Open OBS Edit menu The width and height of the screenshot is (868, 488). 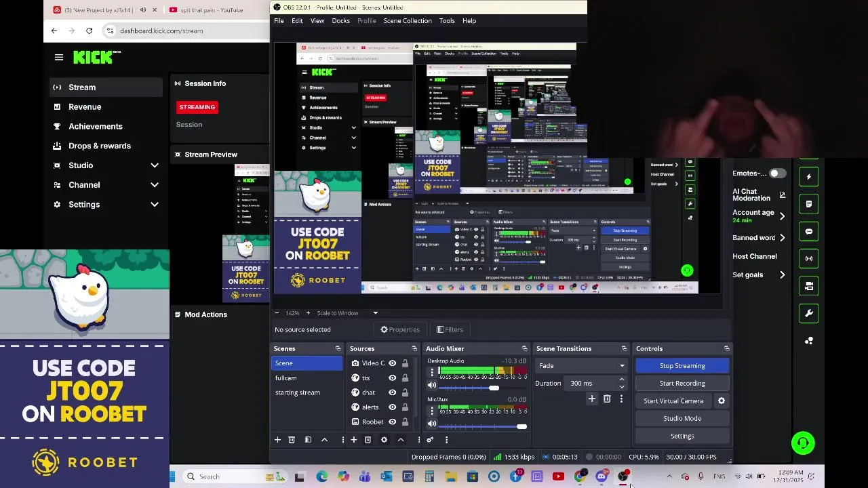click(x=297, y=21)
